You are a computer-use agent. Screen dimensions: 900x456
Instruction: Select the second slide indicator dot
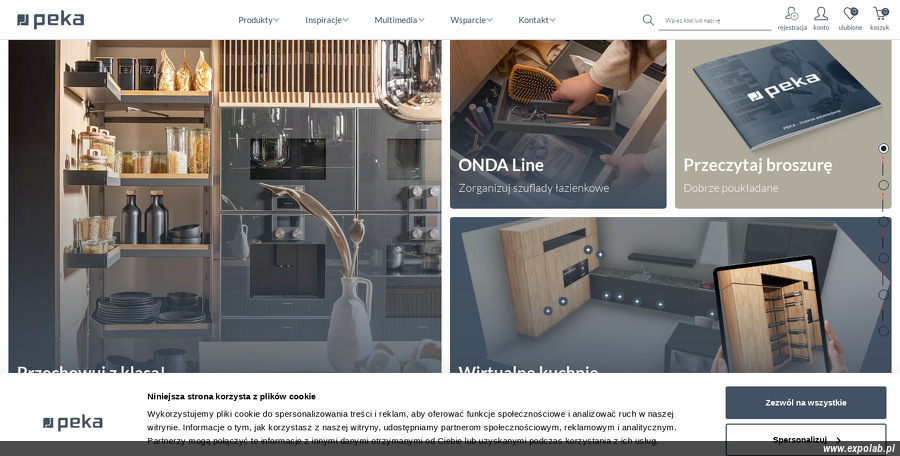(883, 185)
